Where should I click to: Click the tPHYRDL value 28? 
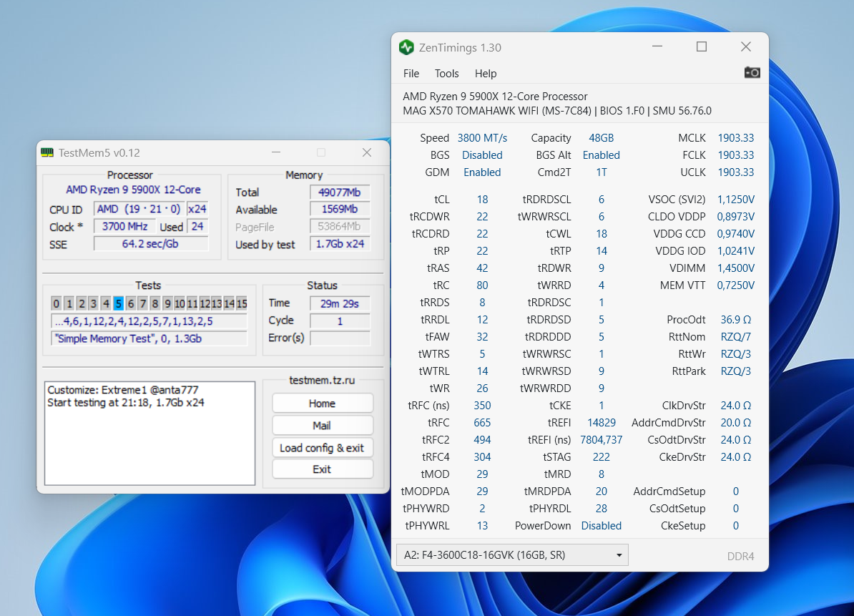[602, 508]
